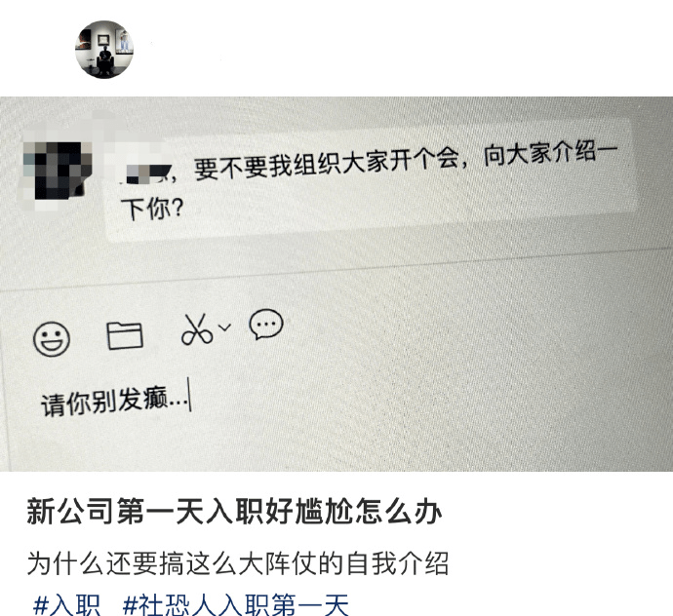Place cursor at end of typed draft
This screenshot has height=616, width=673.
189,396
